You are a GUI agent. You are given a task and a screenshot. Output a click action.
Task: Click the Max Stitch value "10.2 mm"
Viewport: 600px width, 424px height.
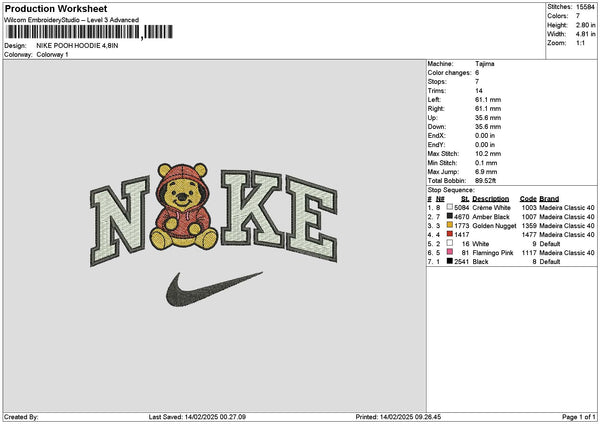(488, 153)
